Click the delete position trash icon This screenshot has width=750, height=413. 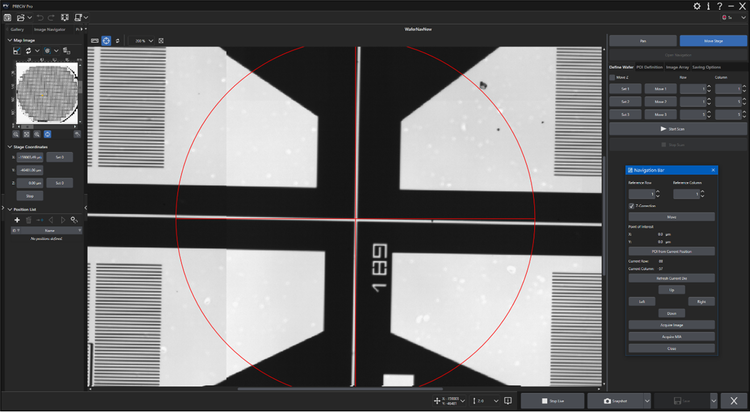pyautogui.click(x=28, y=219)
